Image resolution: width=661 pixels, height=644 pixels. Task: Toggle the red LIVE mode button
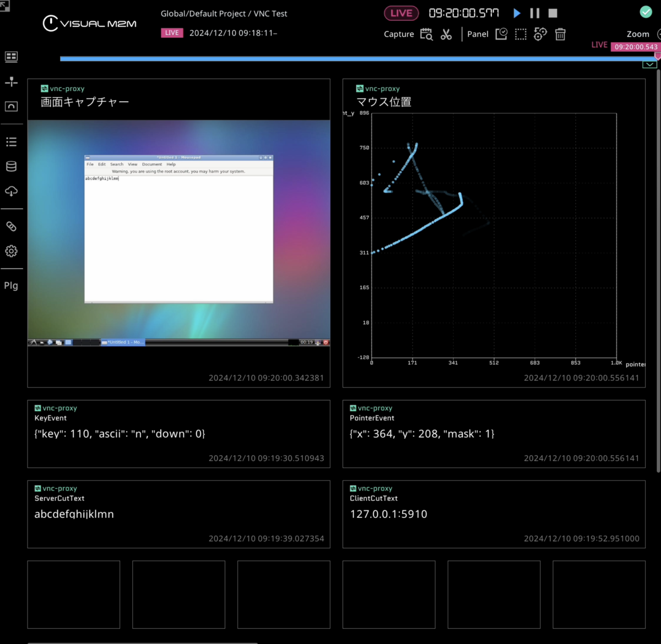pyautogui.click(x=401, y=13)
